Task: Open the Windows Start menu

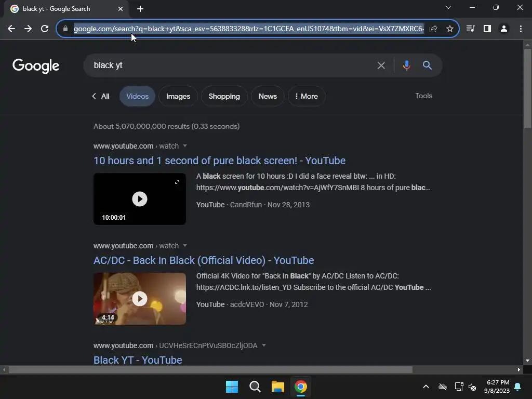Action: (232, 387)
